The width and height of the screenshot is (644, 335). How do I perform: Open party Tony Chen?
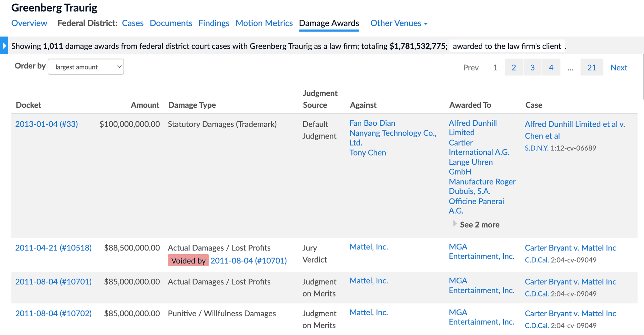pyautogui.click(x=368, y=153)
